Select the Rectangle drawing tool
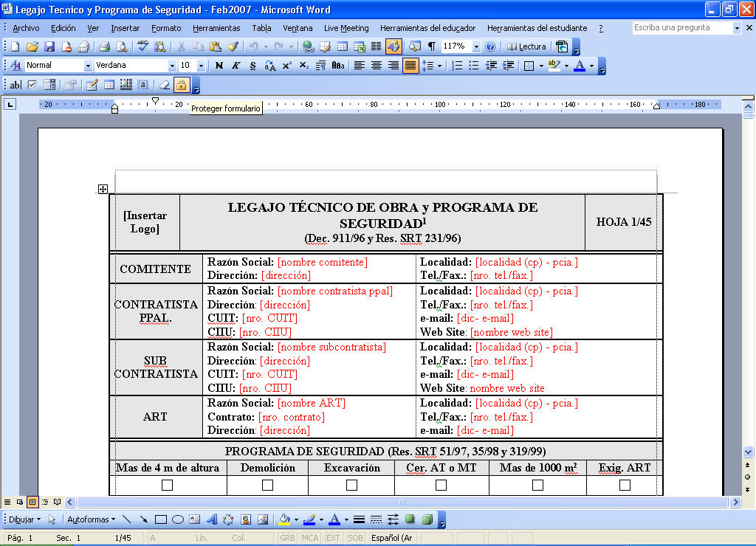Image resolution: width=756 pixels, height=546 pixels. (x=160, y=519)
